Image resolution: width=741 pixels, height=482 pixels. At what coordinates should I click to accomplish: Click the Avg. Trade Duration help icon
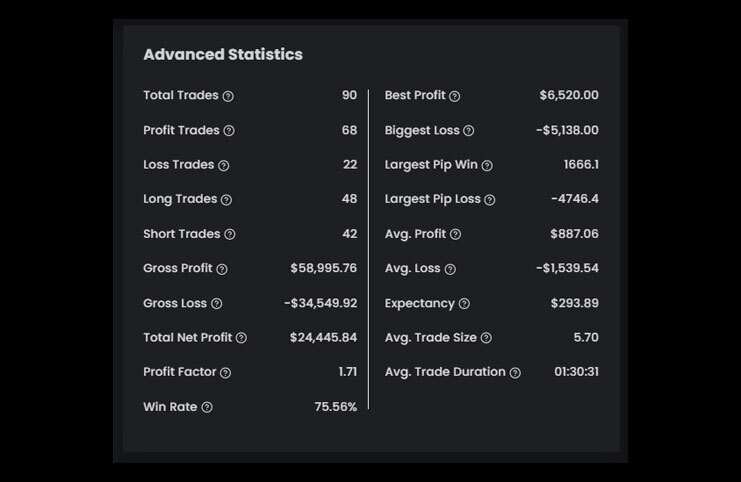point(515,373)
